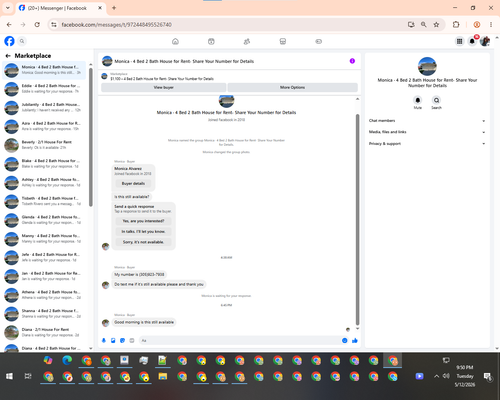Image resolution: width=500 pixels, height=400 pixels.
Task: Open Diana's 2/1 House For Rent chat
Action: 44,332
